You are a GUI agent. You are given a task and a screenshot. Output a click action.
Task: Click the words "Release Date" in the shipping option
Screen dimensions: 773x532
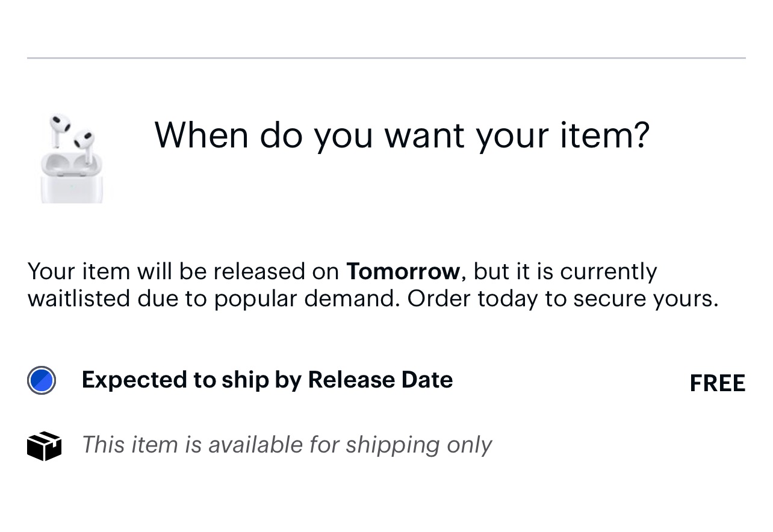click(x=380, y=380)
